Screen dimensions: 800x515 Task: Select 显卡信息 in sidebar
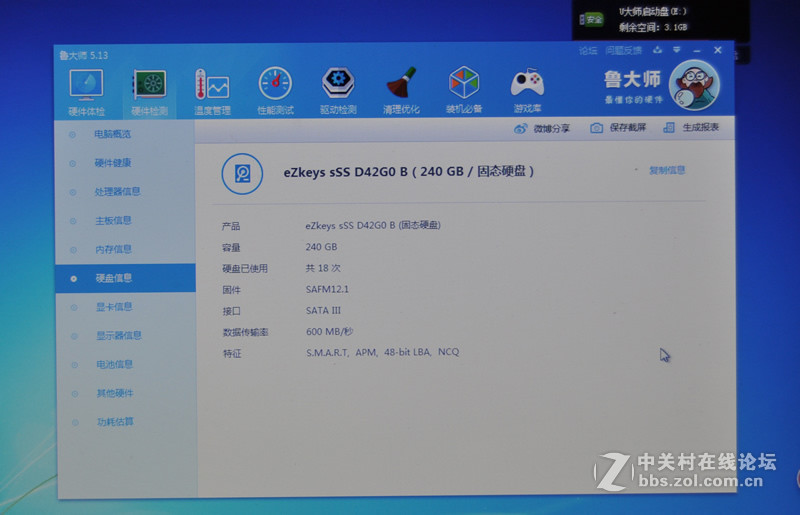click(x=114, y=307)
